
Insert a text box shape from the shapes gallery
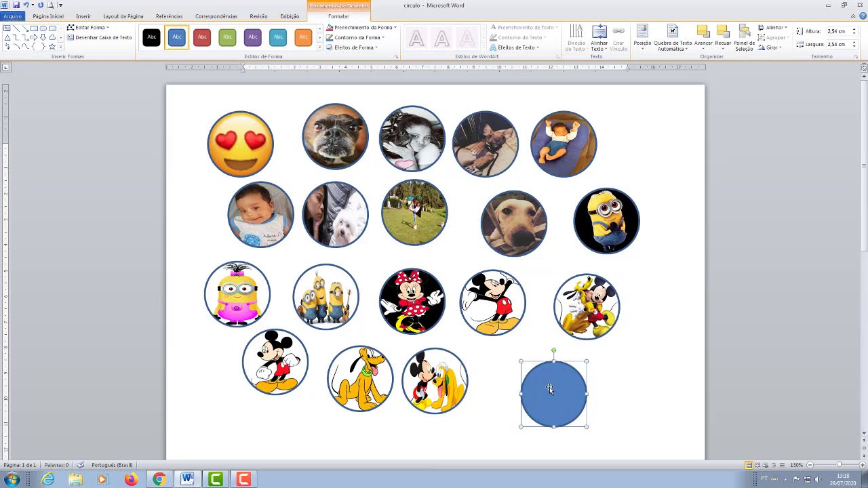(x=7, y=28)
